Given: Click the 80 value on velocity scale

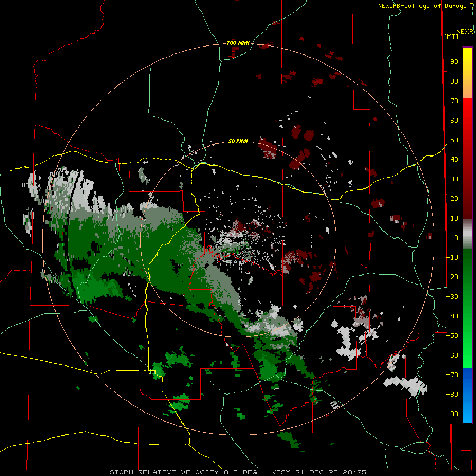Looking at the screenshot, I should (454, 81).
